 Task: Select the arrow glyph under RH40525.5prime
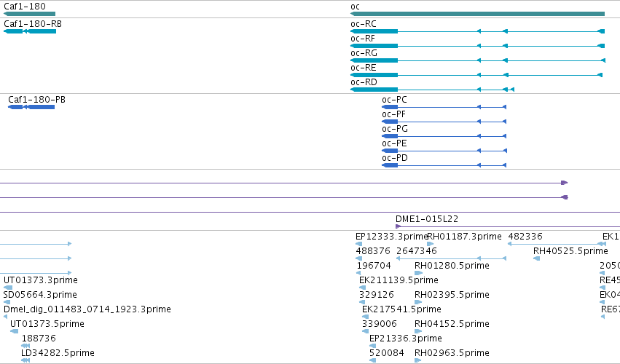pos(536,258)
